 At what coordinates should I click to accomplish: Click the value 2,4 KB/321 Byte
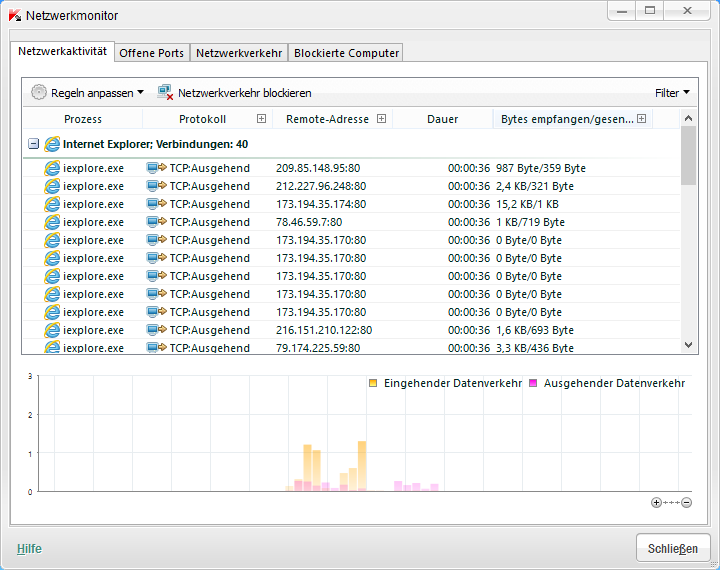coord(534,186)
